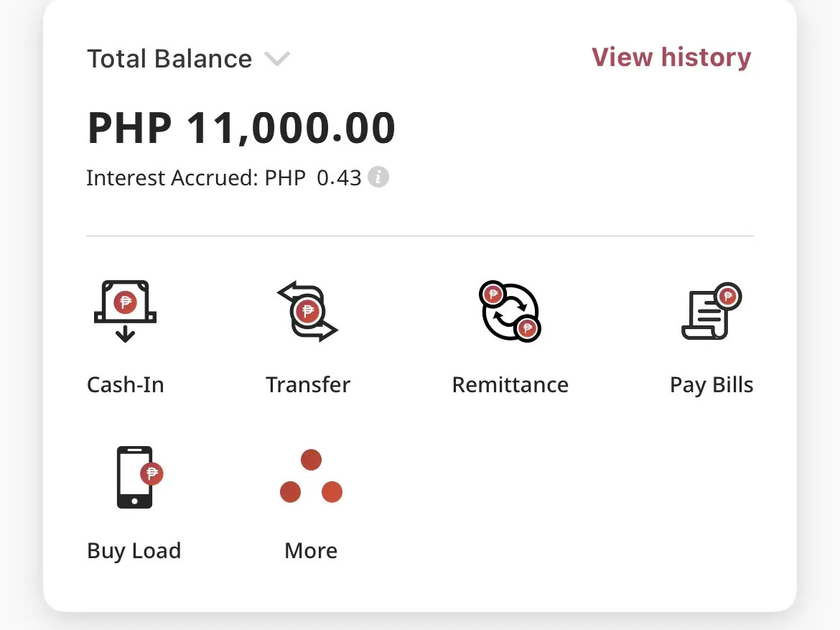Select the Cash-In text label
Screen dimensions: 840x630
pos(126,385)
